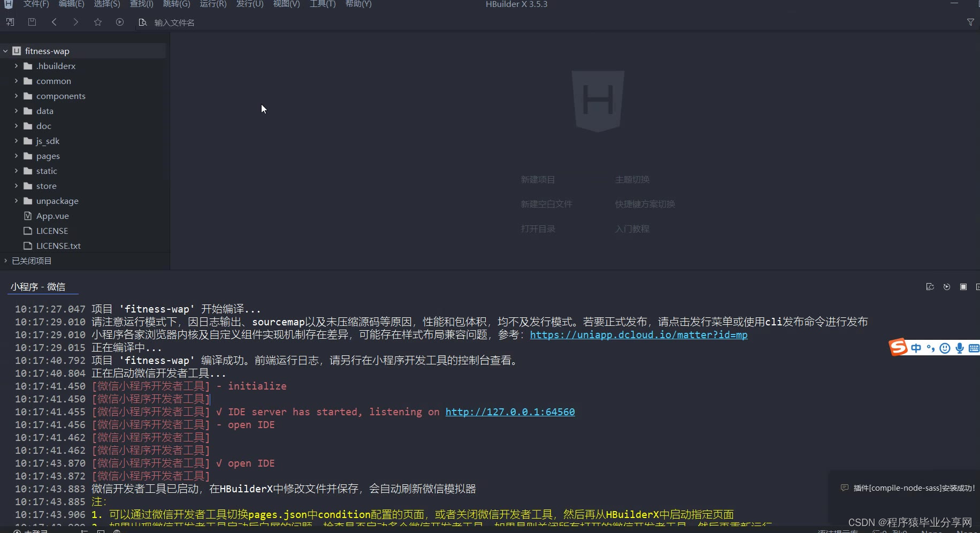The width and height of the screenshot is (980, 533).
Task: Expand the js_sdk folder
Action: (x=16, y=141)
